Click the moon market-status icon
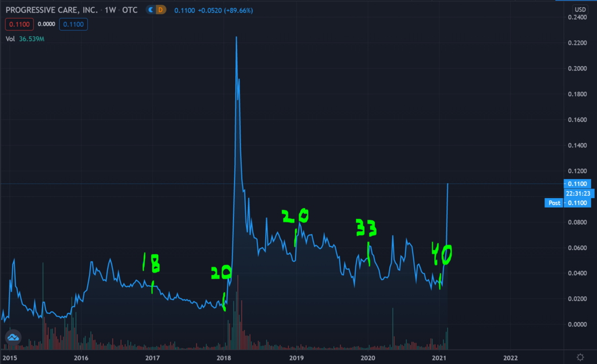Screen dimensions: 597x364 coord(152,10)
